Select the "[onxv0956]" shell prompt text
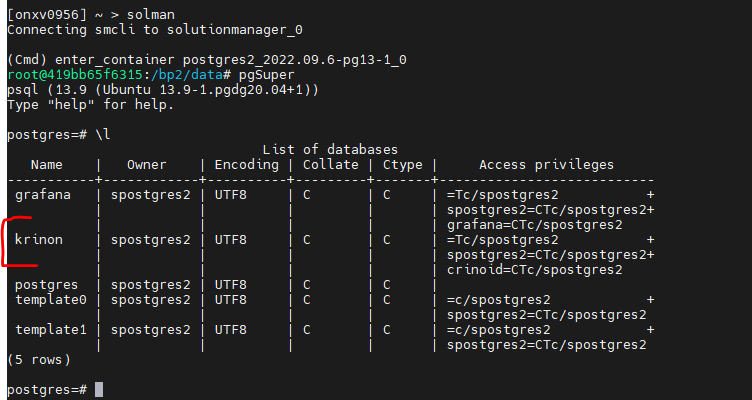Viewport: 752px width, 400px height. (47, 15)
